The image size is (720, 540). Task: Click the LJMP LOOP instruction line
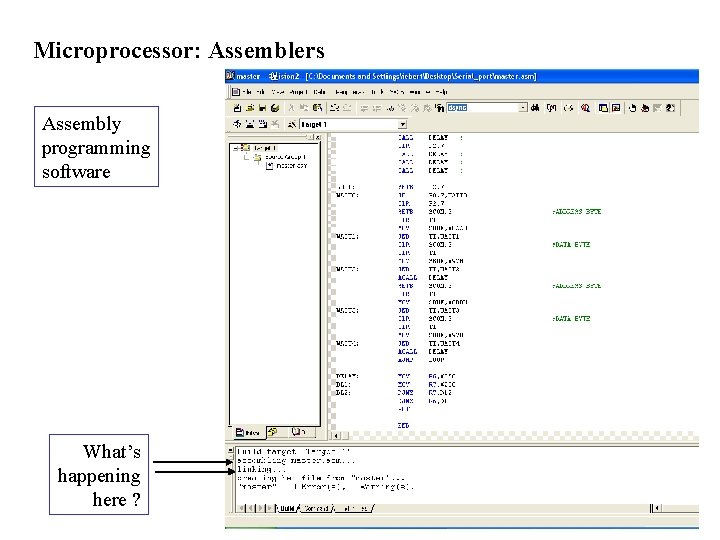tap(421, 360)
